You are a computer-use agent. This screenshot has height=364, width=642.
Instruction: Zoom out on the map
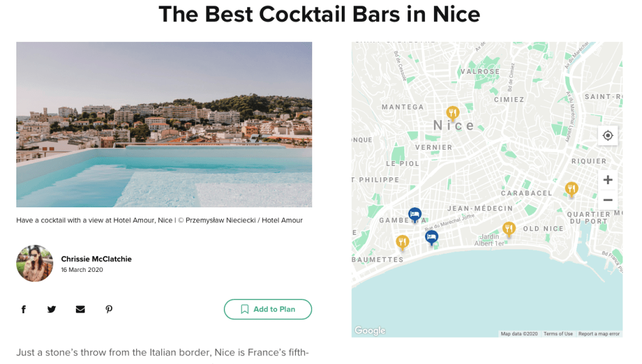[x=608, y=200]
